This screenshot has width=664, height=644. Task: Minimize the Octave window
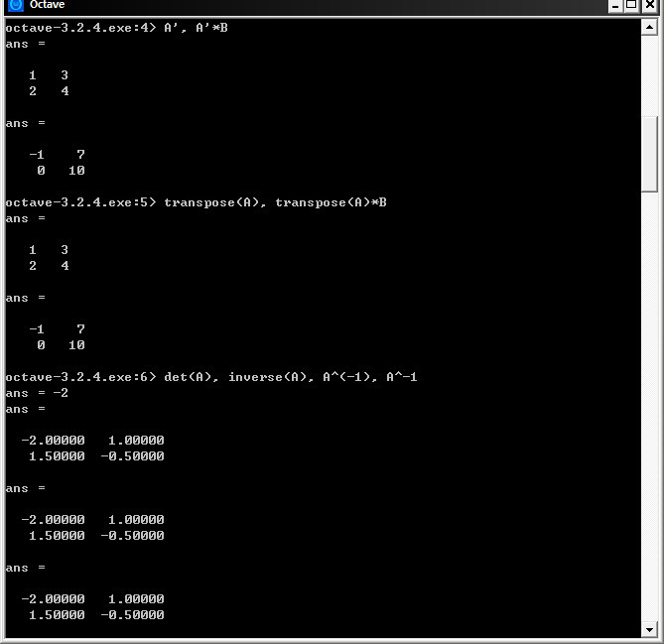coord(615,6)
